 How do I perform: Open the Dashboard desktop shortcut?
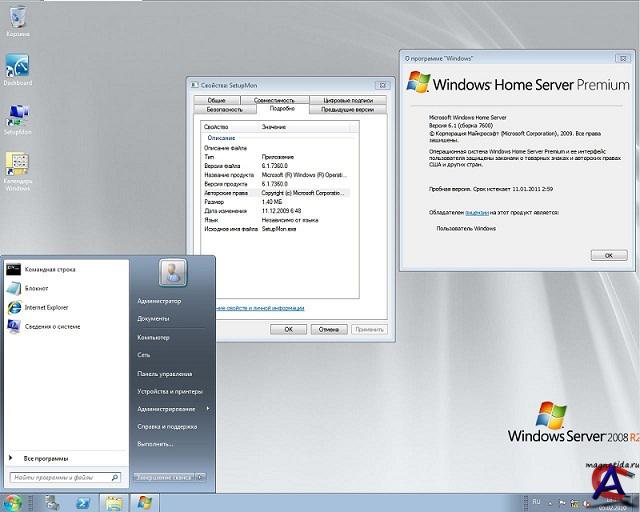(x=17, y=68)
